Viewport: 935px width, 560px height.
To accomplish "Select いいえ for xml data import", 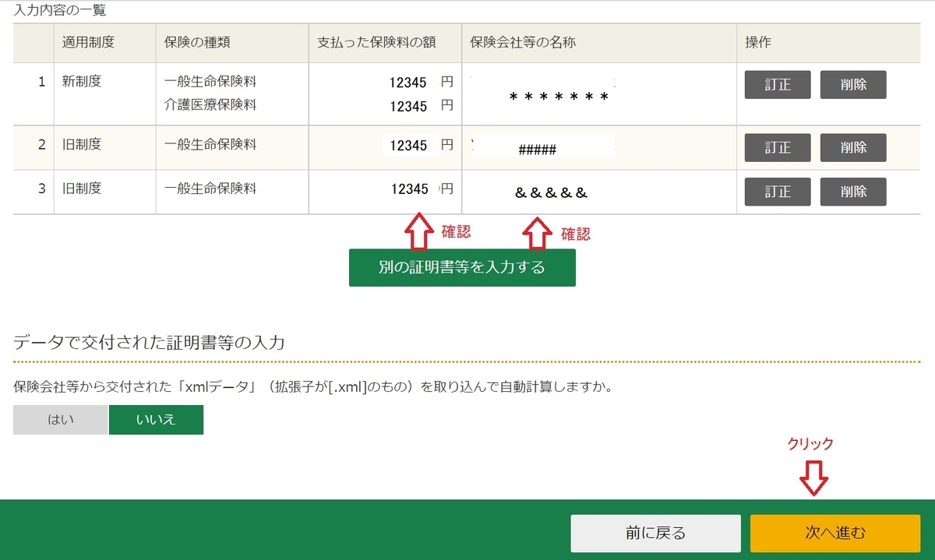I will tap(156, 419).
